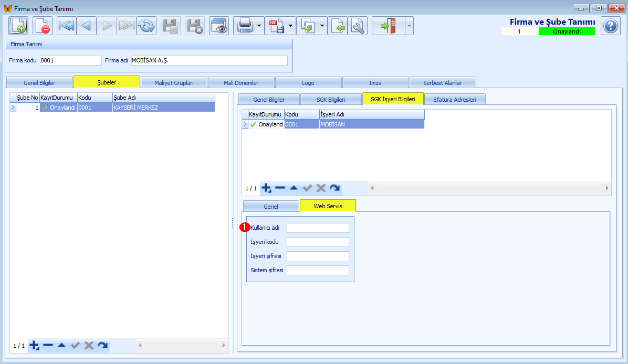The height and width of the screenshot is (364, 628).
Task: Select the Genel tab beside Web Servis
Action: click(x=270, y=206)
